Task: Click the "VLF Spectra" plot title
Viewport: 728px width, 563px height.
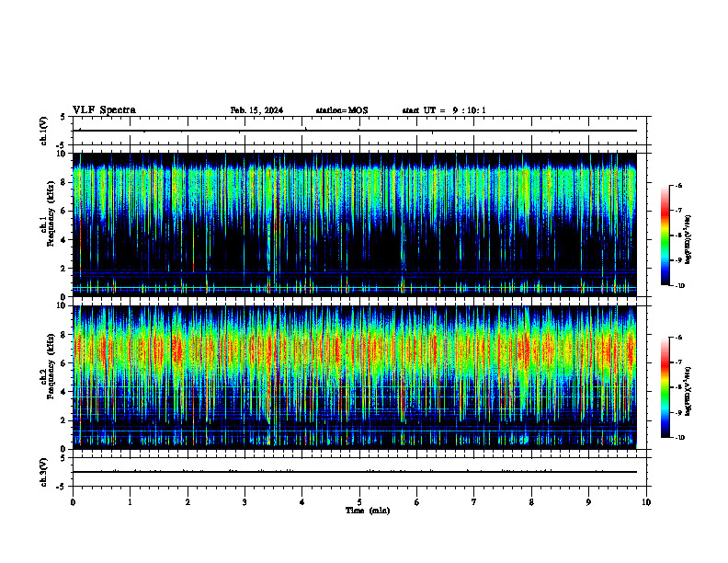Action: tap(104, 110)
